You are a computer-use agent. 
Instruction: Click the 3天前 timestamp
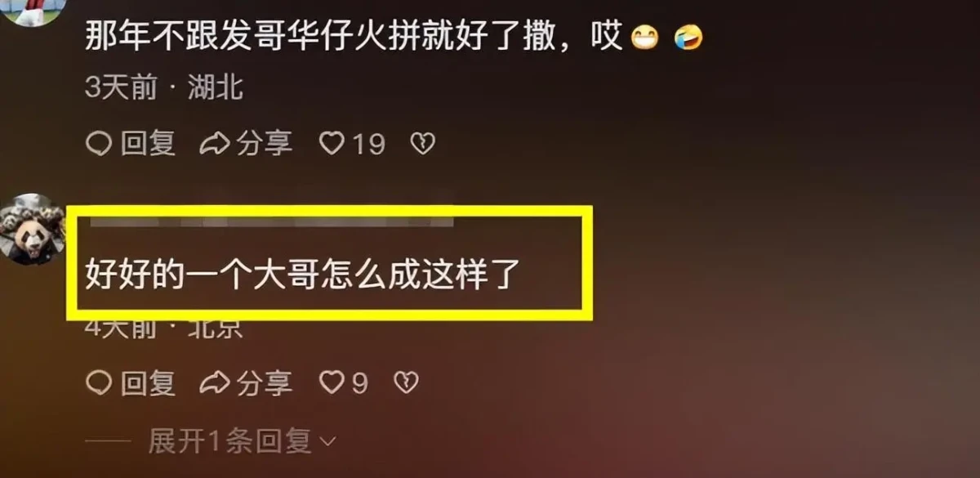[121, 87]
